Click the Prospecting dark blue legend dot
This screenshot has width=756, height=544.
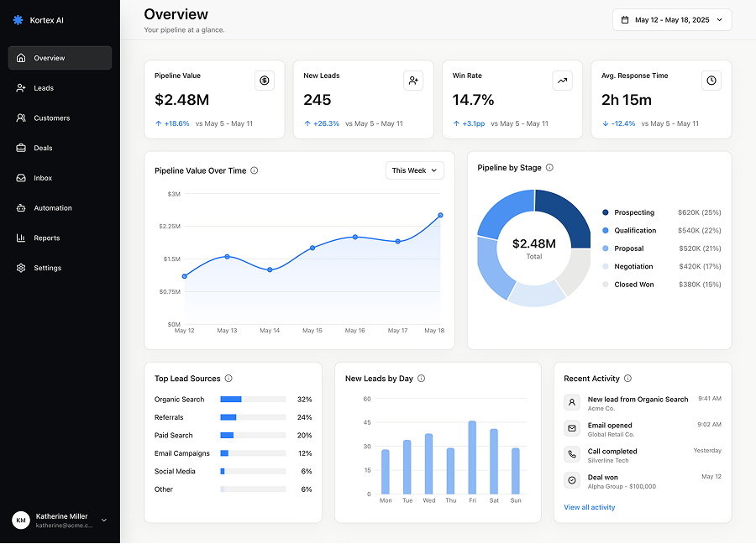(x=606, y=212)
